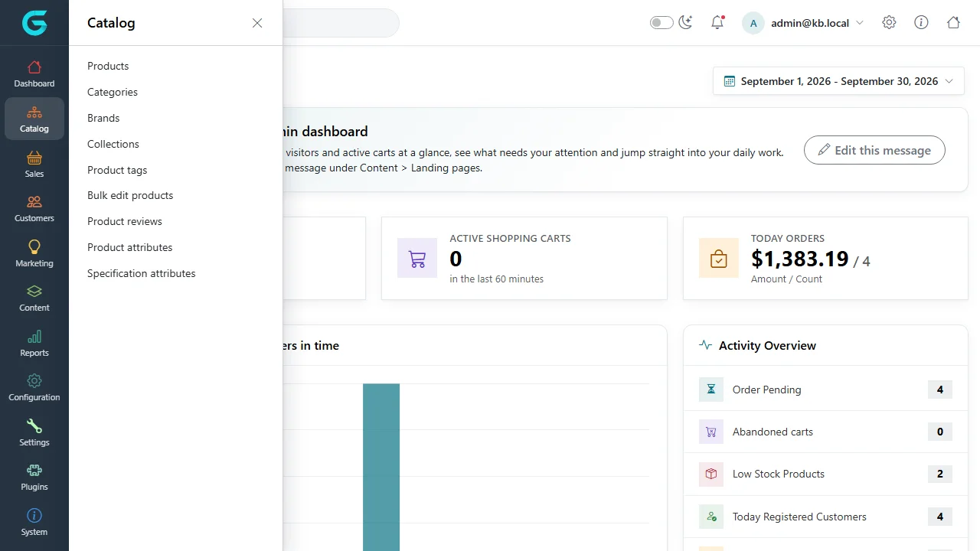980x551 pixels.
Task: Select Product attributes menu item
Action: (130, 247)
